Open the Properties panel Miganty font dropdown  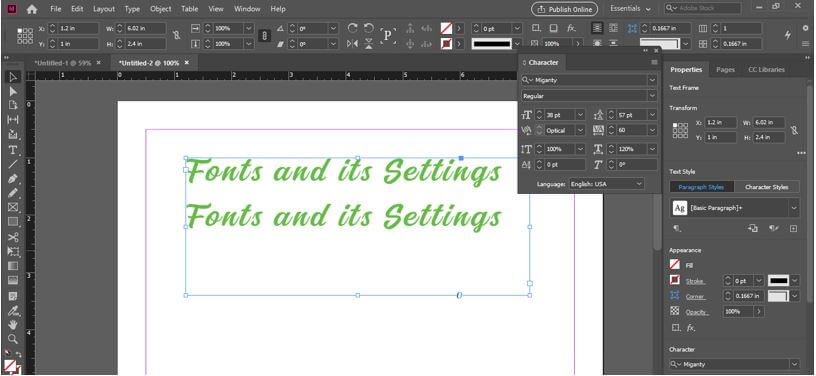coord(794,364)
